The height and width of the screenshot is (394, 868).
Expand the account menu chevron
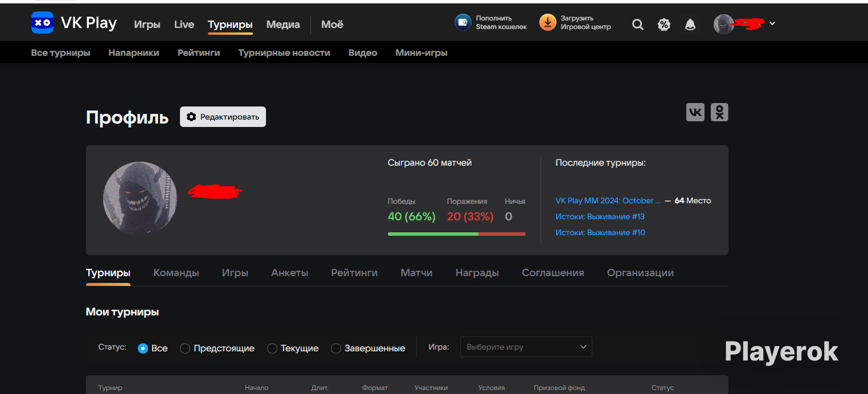point(772,24)
